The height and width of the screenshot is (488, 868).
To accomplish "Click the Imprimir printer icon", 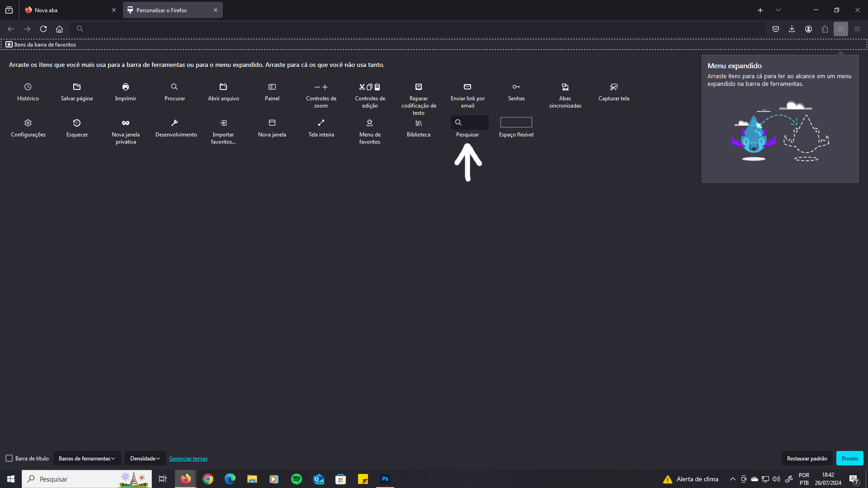I will (x=126, y=87).
